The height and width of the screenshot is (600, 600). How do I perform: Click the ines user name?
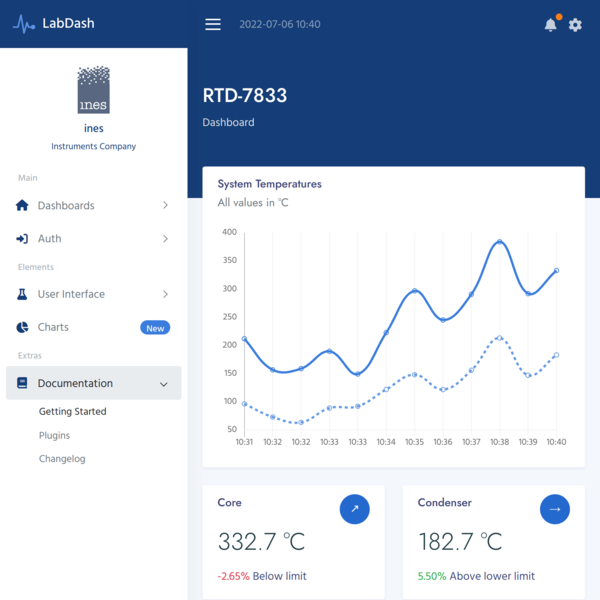[94, 128]
